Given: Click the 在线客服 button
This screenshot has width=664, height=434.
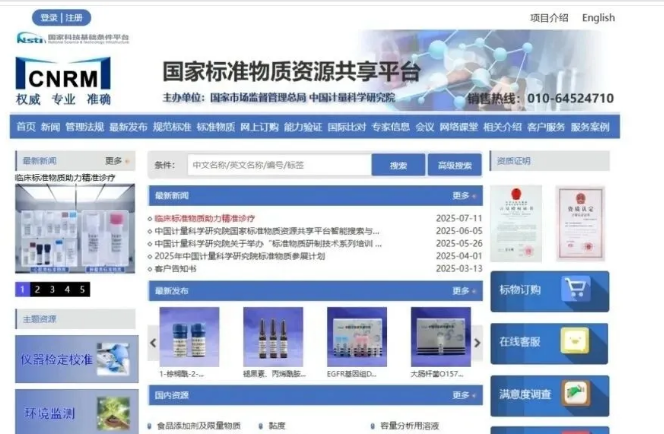Looking at the screenshot, I should click(x=549, y=343).
